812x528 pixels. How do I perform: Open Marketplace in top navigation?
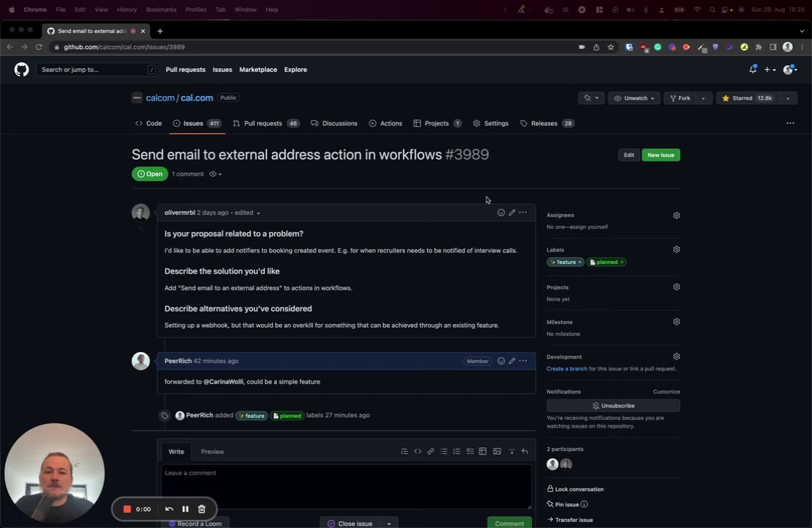click(258, 70)
